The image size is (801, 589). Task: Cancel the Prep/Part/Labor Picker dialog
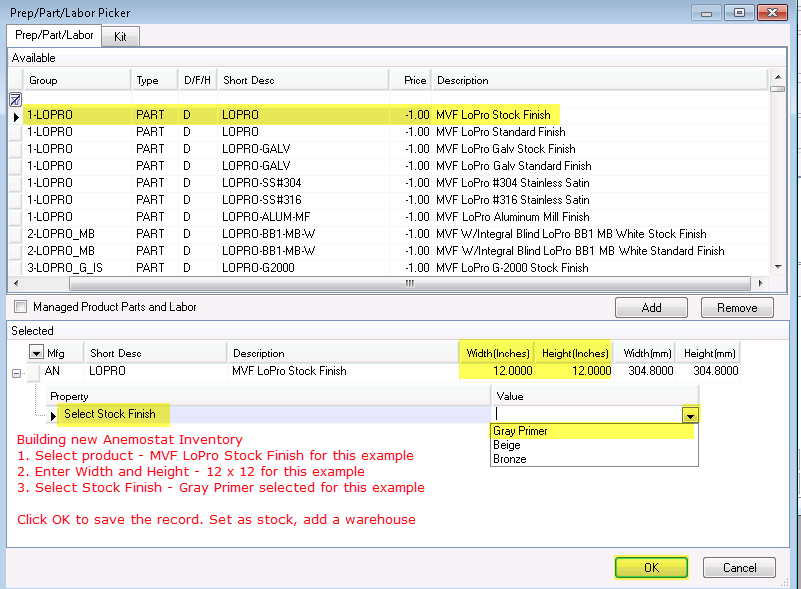[737, 568]
